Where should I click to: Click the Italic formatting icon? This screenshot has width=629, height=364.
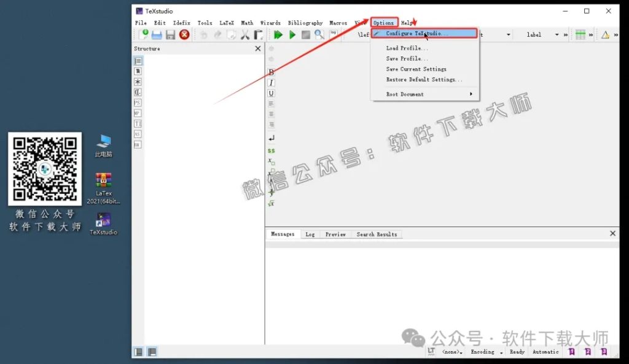pyautogui.click(x=272, y=83)
